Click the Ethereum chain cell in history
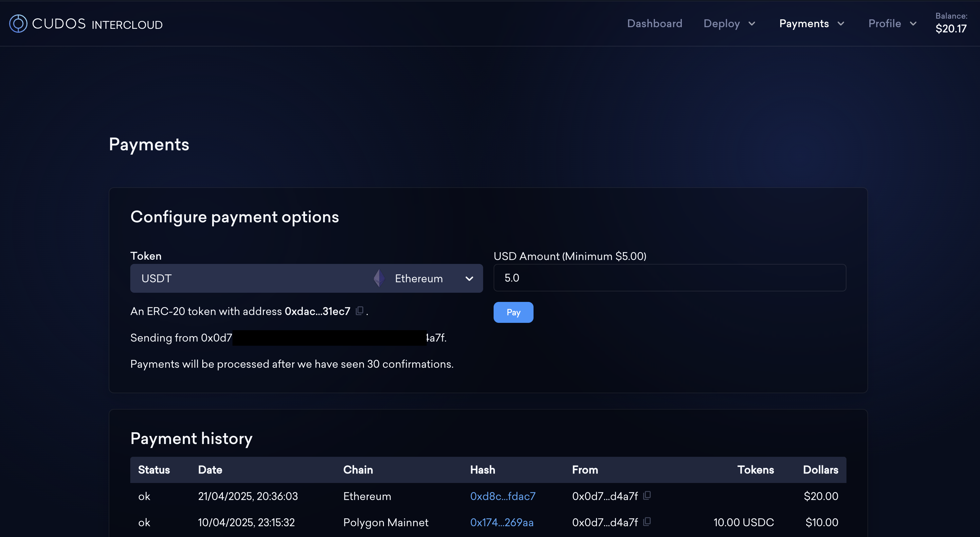Screen dimensions: 980x537 [x=367, y=496]
